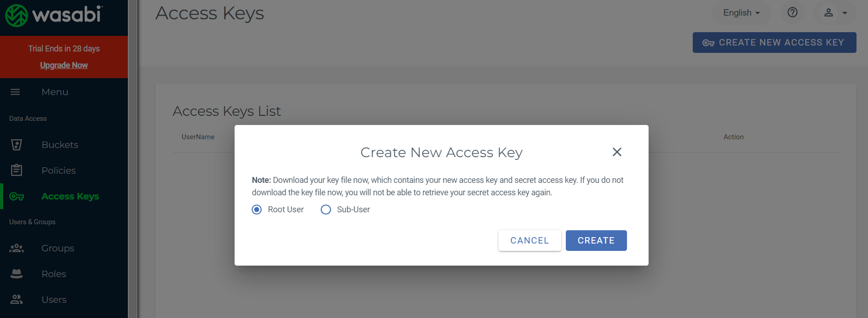Expand the English language dropdown
The image size is (868, 318).
(742, 13)
